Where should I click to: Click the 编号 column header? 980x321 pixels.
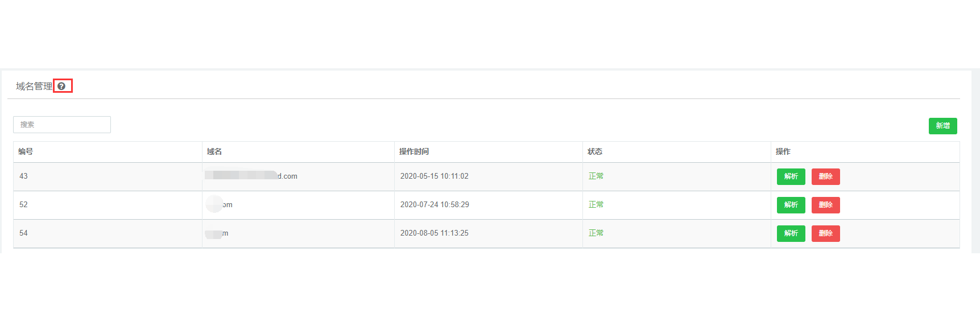pos(26,151)
